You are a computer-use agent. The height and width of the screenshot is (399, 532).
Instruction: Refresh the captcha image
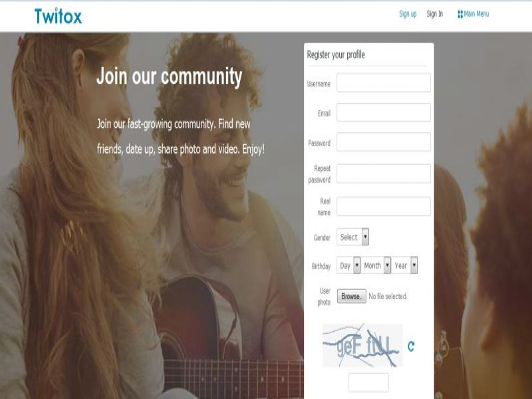coord(411,346)
